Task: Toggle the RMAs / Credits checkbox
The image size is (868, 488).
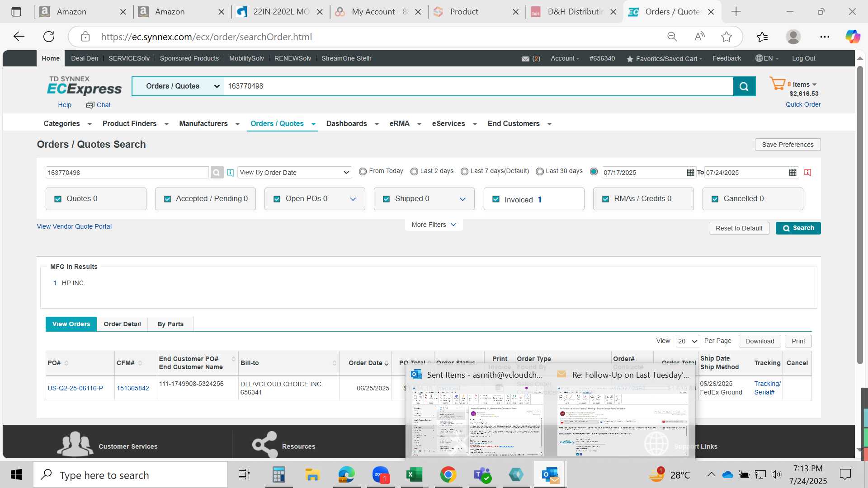Action: point(605,199)
